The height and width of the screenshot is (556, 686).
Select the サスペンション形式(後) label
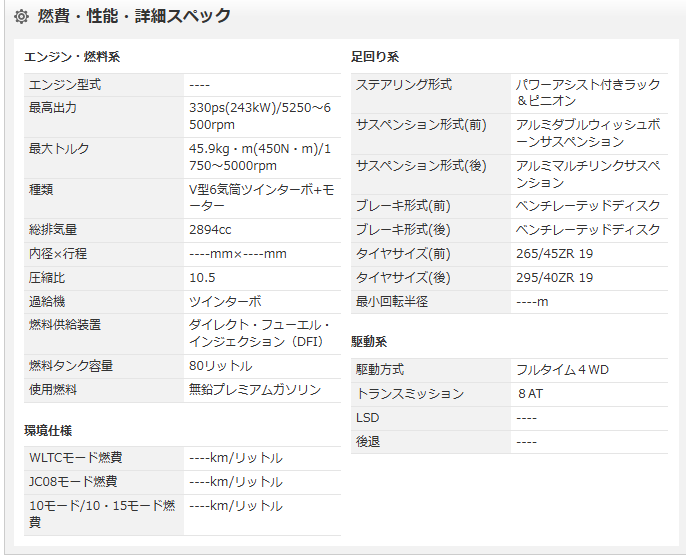click(421, 166)
